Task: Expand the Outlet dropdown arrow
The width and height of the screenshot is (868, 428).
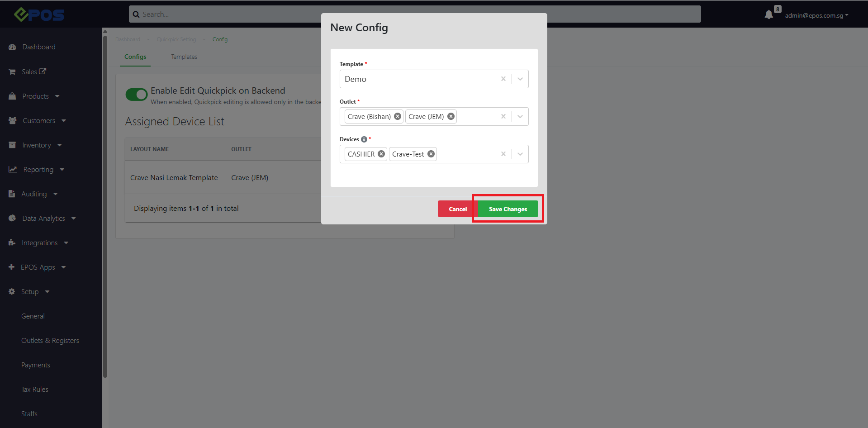Action: point(520,116)
